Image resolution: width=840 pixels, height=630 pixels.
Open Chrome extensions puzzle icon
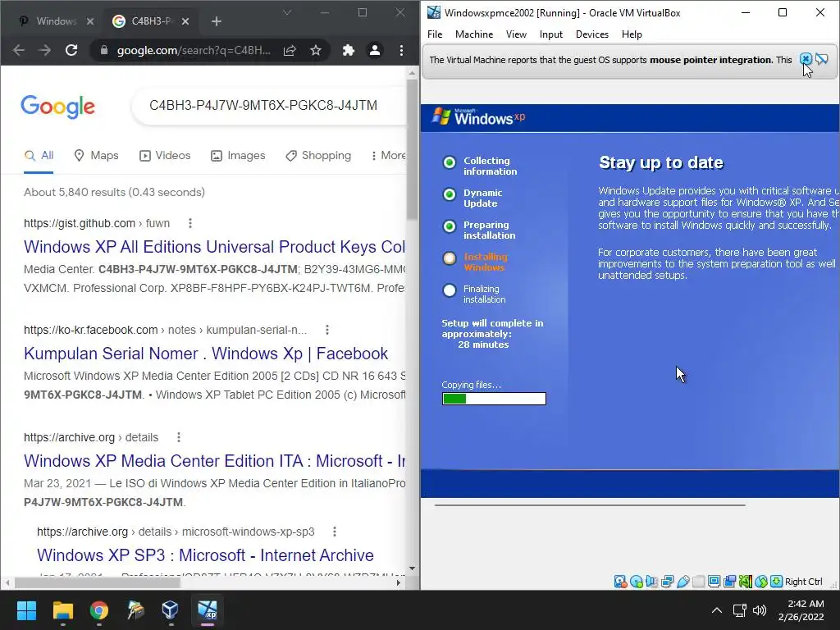(x=349, y=50)
